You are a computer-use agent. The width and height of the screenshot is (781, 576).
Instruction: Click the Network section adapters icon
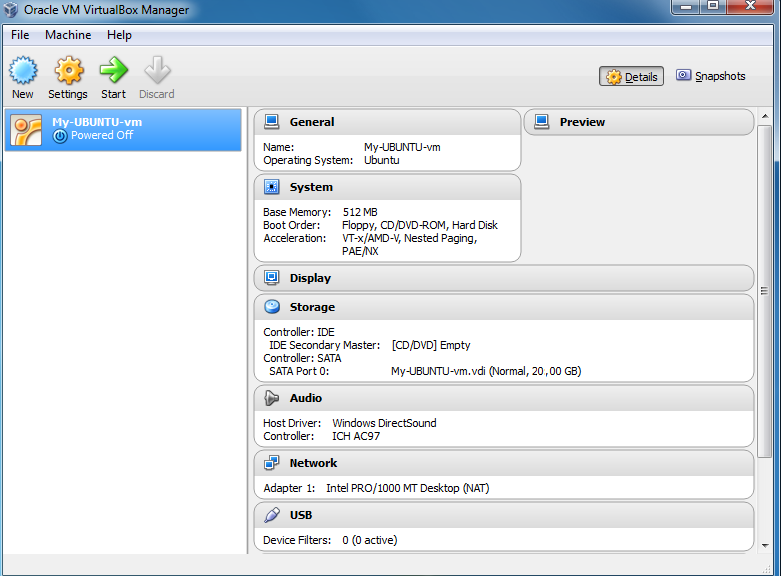(271, 463)
